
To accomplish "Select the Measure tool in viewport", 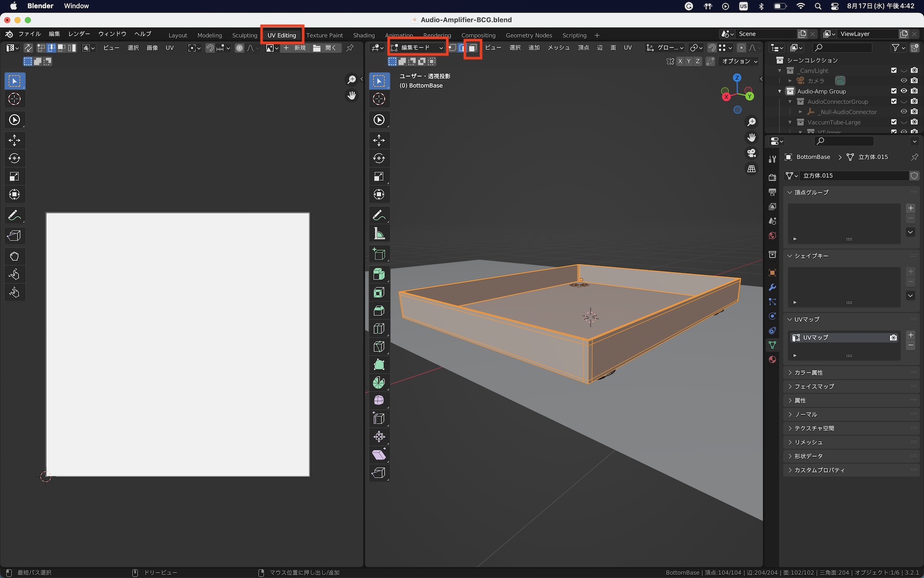I will point(379,234).
